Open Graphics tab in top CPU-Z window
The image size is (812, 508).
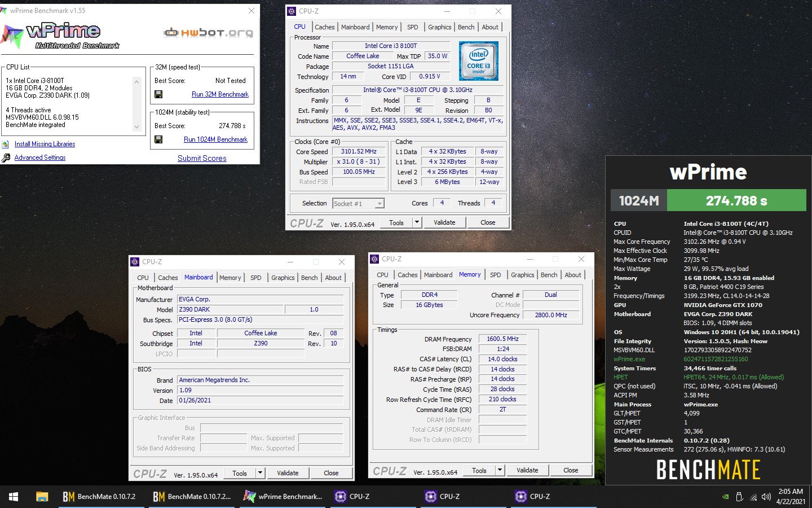pyautogui.click(x=439, y=27)
